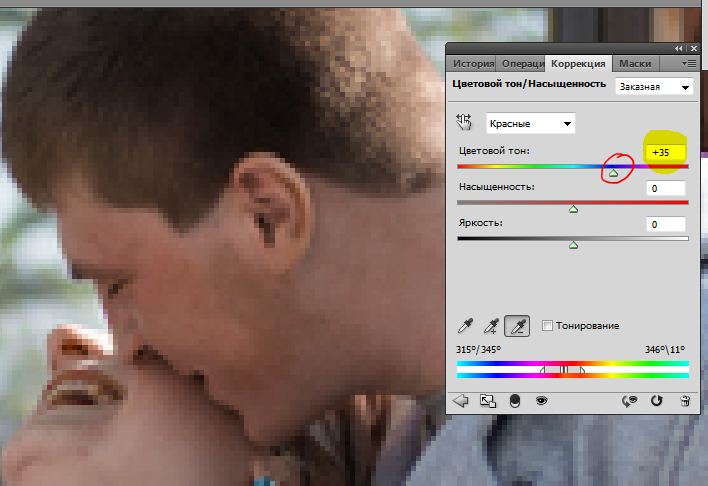Open the Операции tab
This screenshot has width=708, height=486.
point(523,63)
